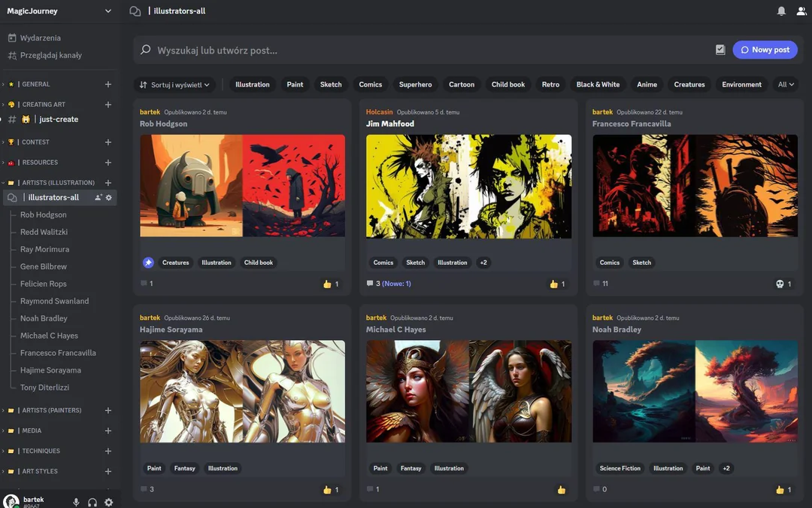812x508 pixels.
Task: Toggle thumbs up on Noah Bradley post
Action: click(x=783, y=489)
